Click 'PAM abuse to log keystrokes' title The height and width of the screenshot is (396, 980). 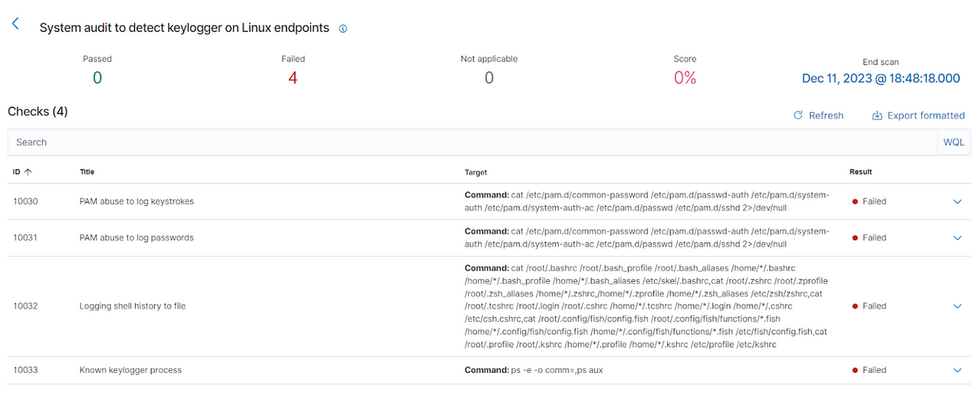(x=136, y=201)
